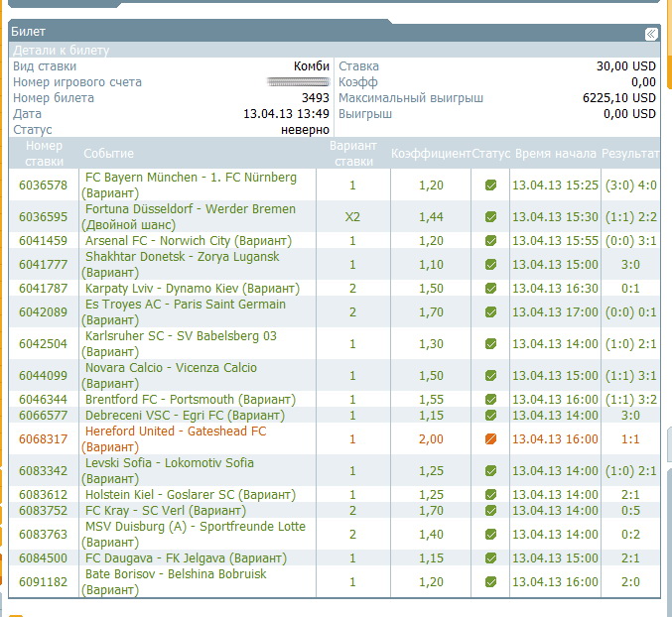Click bet number 6036578

[x=43, y=185]
